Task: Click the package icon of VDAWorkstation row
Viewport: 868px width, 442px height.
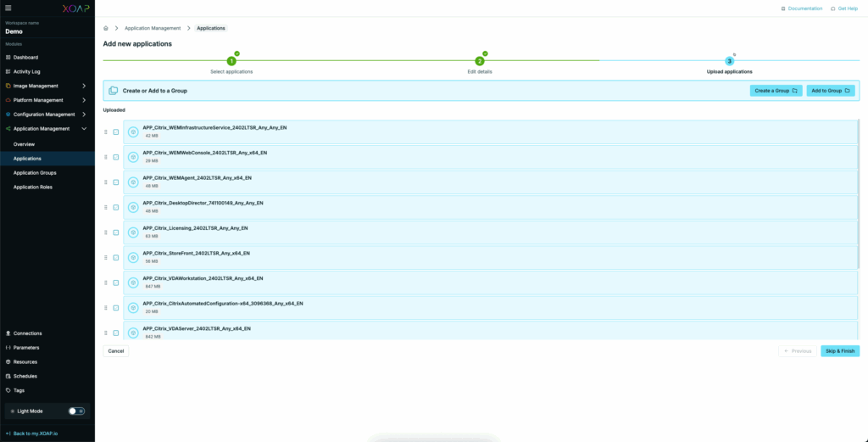Action: pos(133,283)
